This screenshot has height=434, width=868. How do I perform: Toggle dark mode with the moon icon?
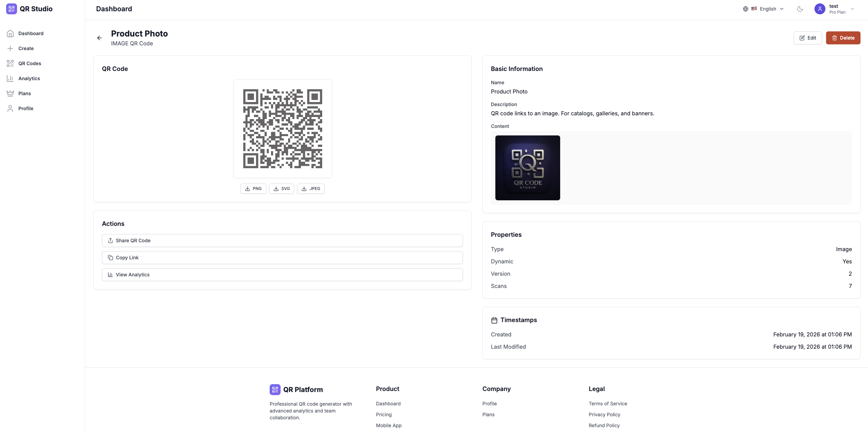(800, 9)
